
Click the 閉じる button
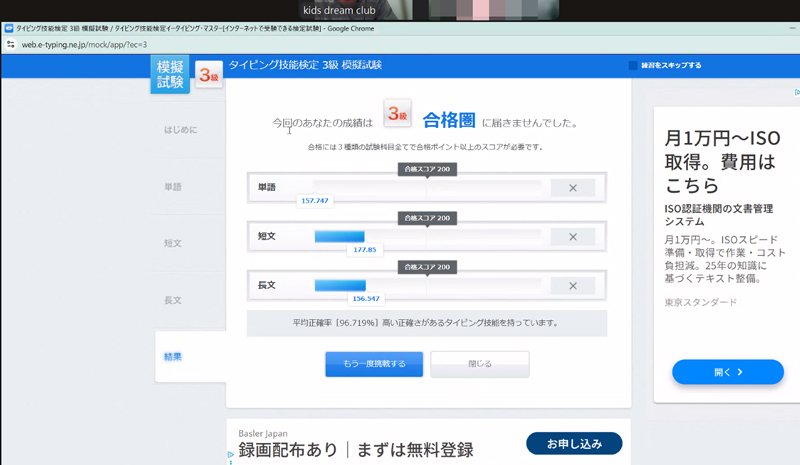point(480,364)
